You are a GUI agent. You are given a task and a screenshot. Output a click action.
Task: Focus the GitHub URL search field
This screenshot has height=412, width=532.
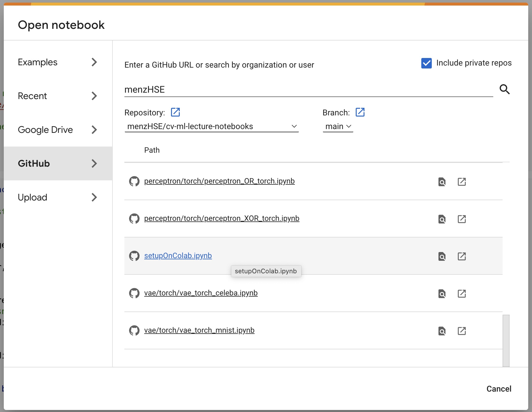[309, 89]
